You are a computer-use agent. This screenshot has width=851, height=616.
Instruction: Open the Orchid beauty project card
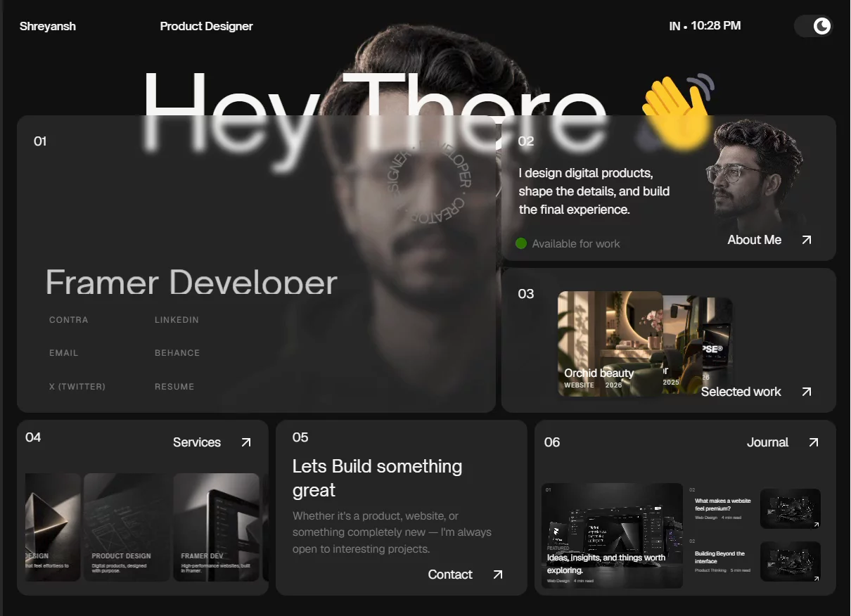(610, 344)
